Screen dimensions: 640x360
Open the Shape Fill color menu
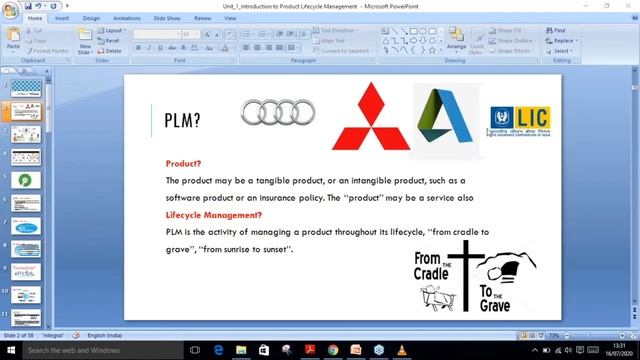click(507, 31)
